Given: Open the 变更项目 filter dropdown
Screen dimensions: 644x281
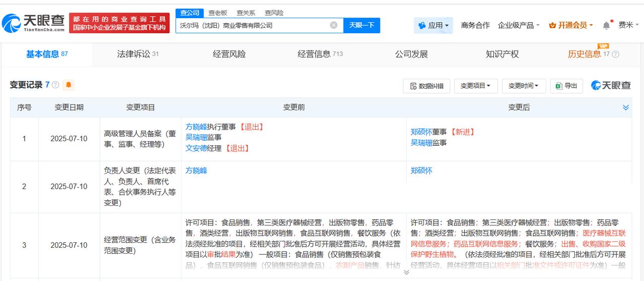Looking at the screenshot, I should 476,86.
